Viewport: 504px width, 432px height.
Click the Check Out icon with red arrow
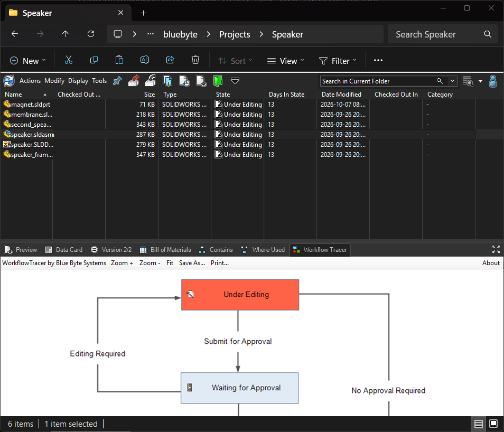(134, 81)
